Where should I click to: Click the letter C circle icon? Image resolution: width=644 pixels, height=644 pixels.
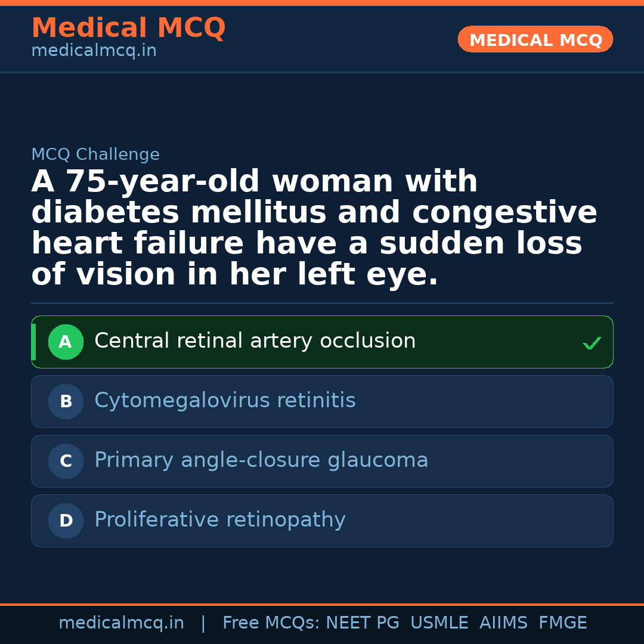pyautogui.click(x=66, y=462)
